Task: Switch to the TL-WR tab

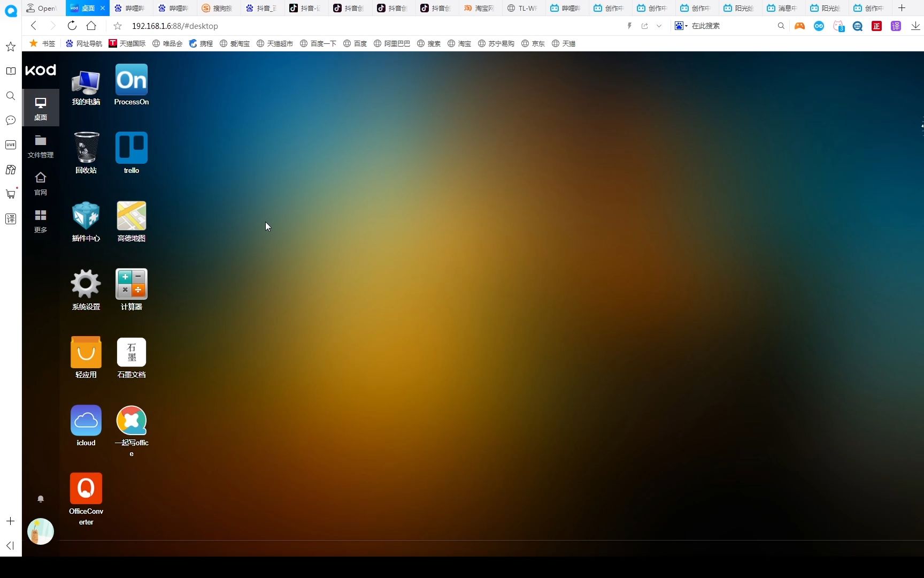Action: click(523, 8)
